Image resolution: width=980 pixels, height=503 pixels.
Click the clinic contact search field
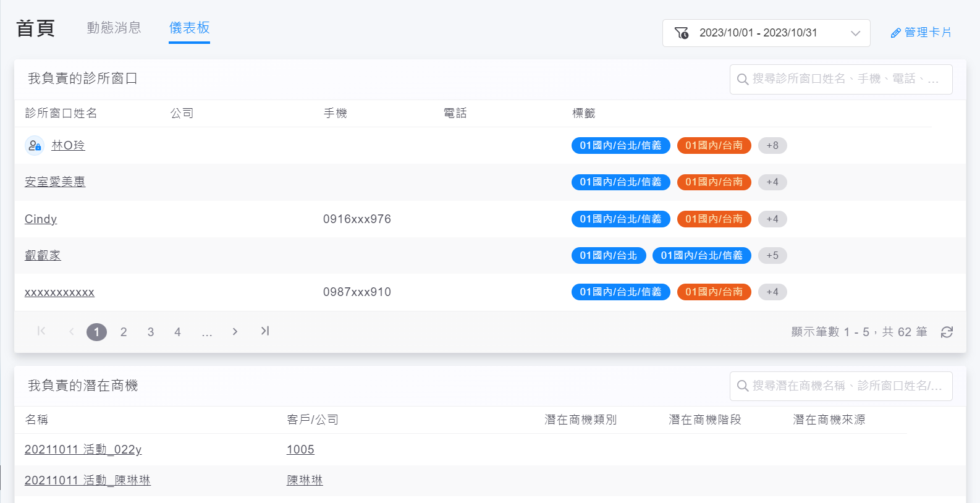847,79
